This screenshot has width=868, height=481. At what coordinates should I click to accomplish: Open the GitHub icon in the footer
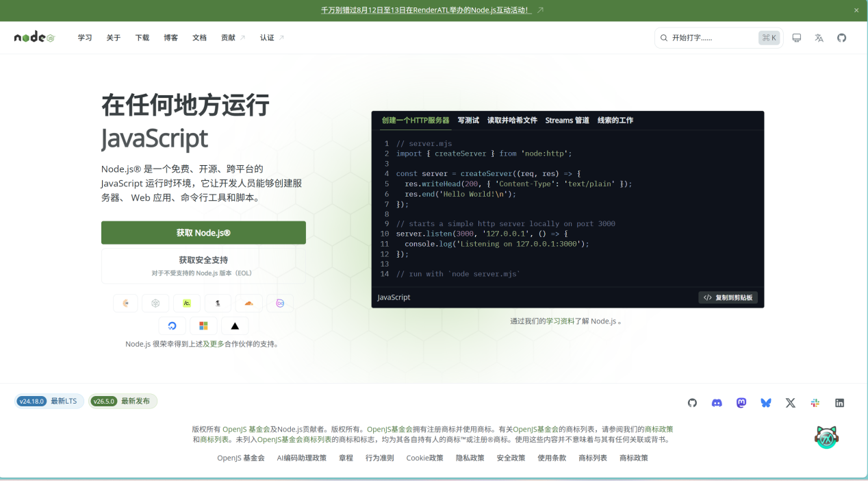click(692, 403)
